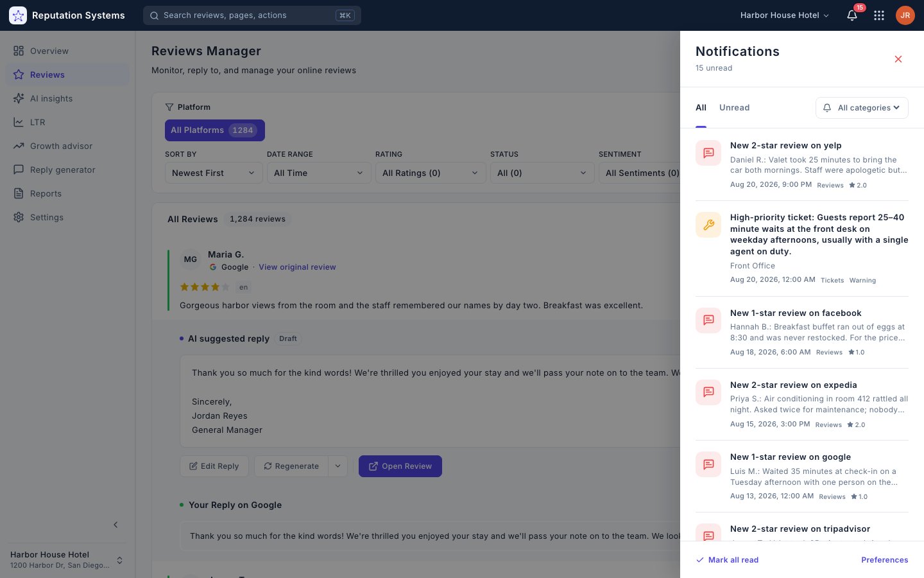Image resolution: width=924 pixels, height=578 pixels.
Task: Open the All Time date range dropdown
Action: 319,173
